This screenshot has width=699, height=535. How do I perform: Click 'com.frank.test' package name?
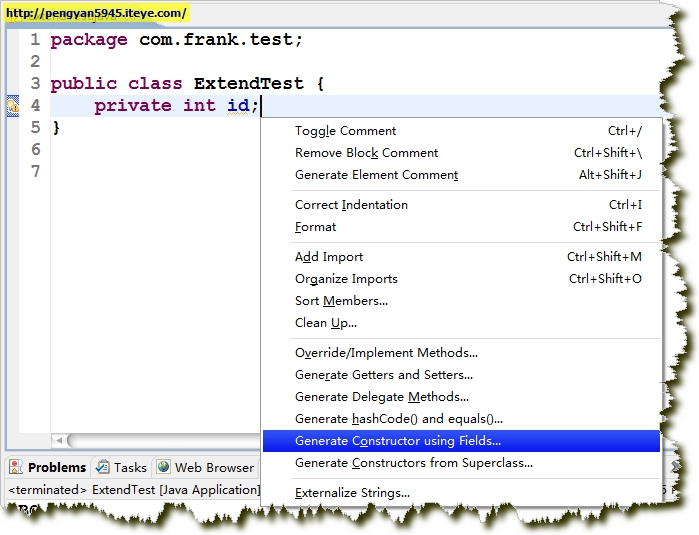coord(216,40)
